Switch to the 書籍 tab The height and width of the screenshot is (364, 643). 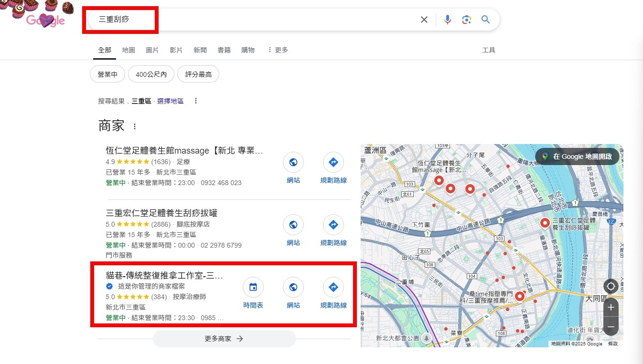pyautogui.click(x=224, y=50)
